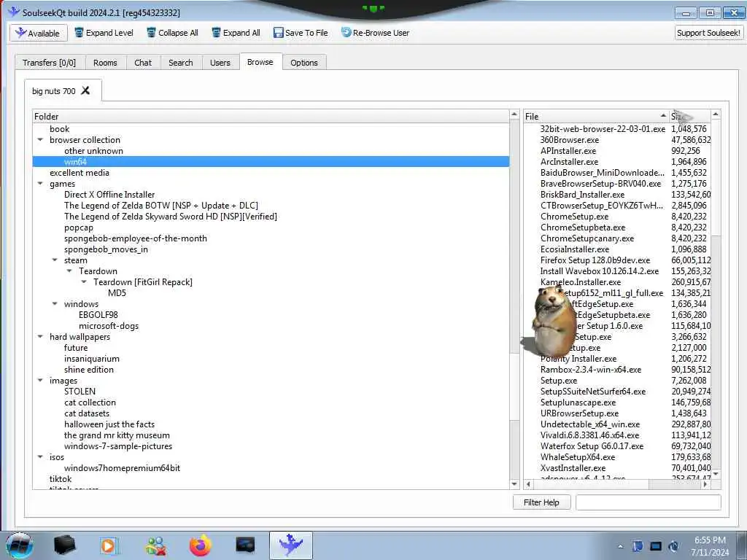Click the file filter input field

[649, 502]
